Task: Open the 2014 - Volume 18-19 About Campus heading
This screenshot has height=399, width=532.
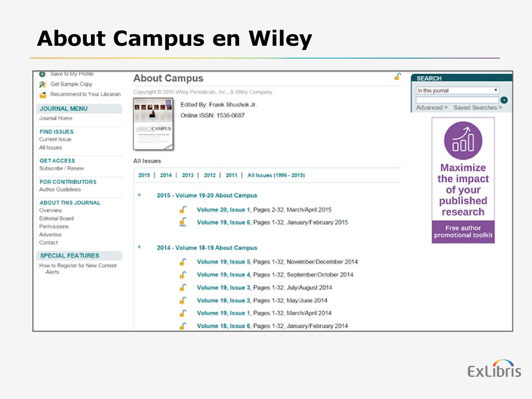Action: pyautogui.click(x=207, y=248)
